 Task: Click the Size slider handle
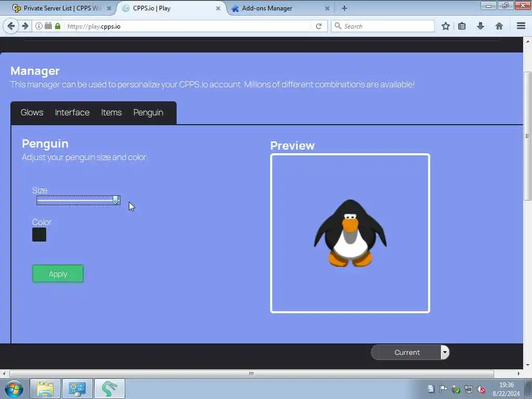pyautogui.click(x=116, y=200)
